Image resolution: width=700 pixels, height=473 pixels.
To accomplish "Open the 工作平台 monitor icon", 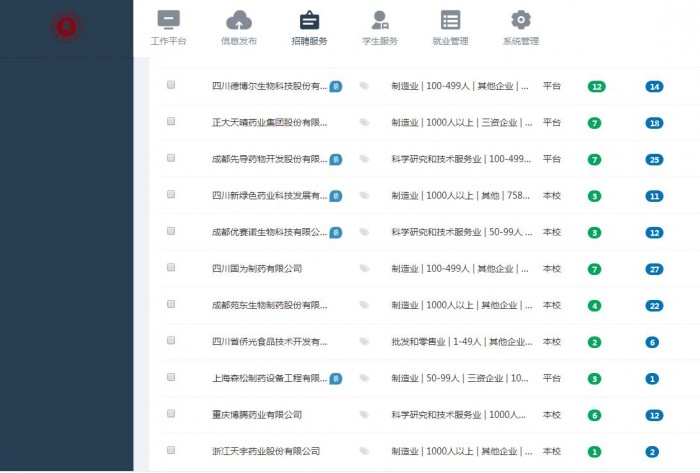I will [169, 20].
